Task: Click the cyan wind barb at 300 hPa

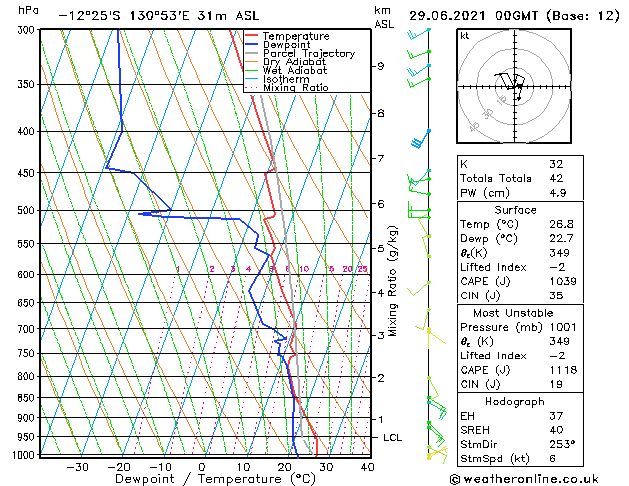Action: [418, 34]
